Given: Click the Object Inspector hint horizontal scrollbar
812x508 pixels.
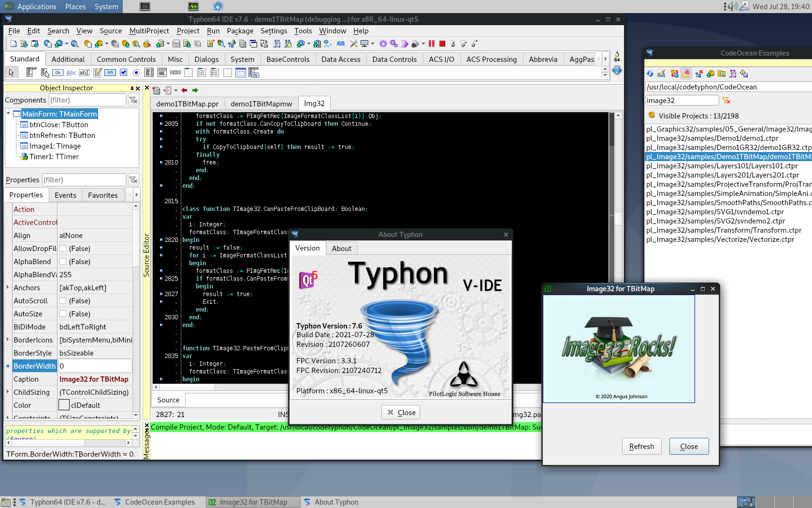Looking at the screenshot, I should point(68,443).
